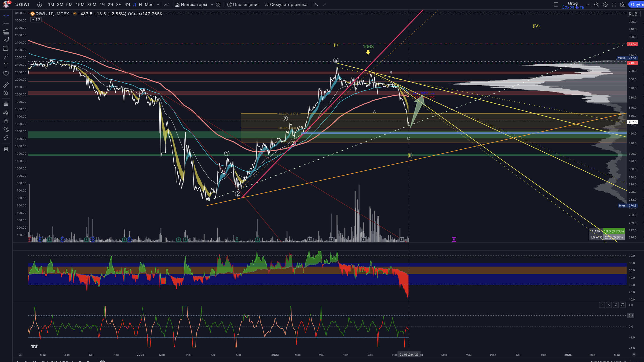
Task: Expand the layout management dropdown arrow
Action: [x=588, y=5]
